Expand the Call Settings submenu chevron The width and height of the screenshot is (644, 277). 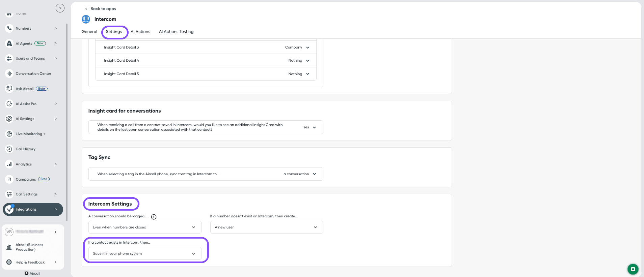click(x=56, y=194)
